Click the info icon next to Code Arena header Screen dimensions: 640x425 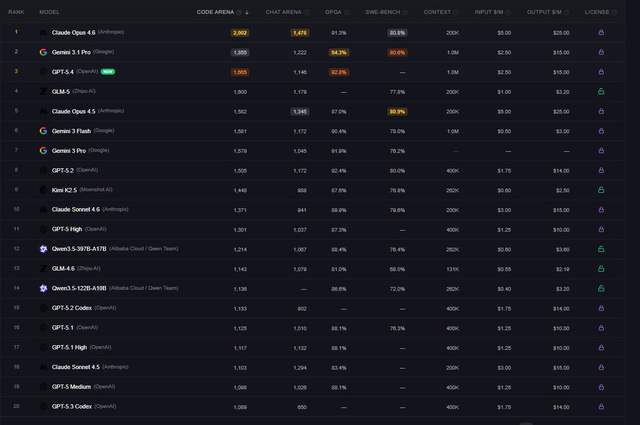(x=239, y=12)
